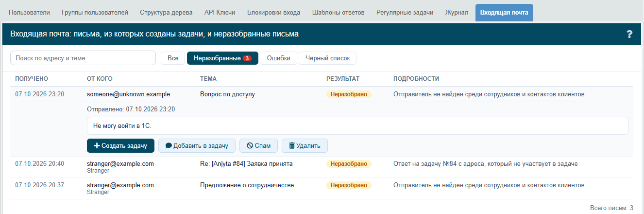Image resolution: width=644 pixels, height=214 pixels.
Task: Mark the email as Спам
Action: point(258,145)
